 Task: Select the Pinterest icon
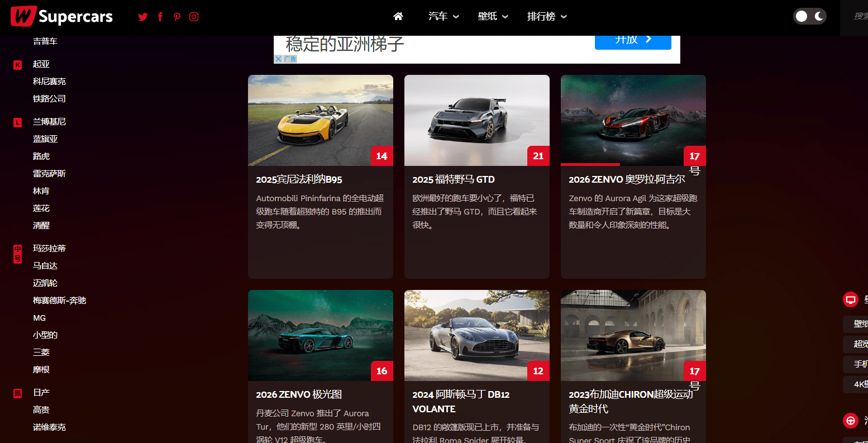177,16
